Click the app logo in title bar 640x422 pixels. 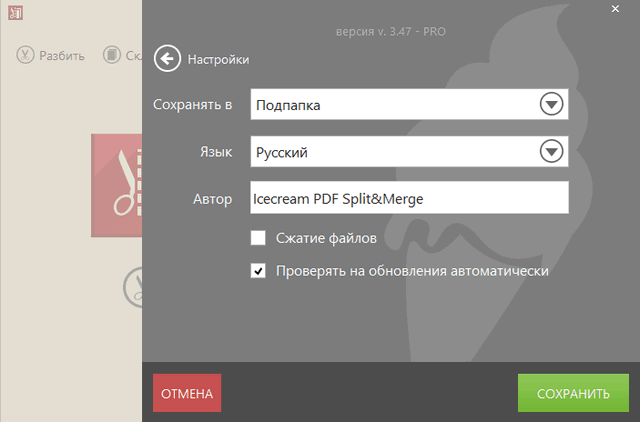(x=14, y=14)
